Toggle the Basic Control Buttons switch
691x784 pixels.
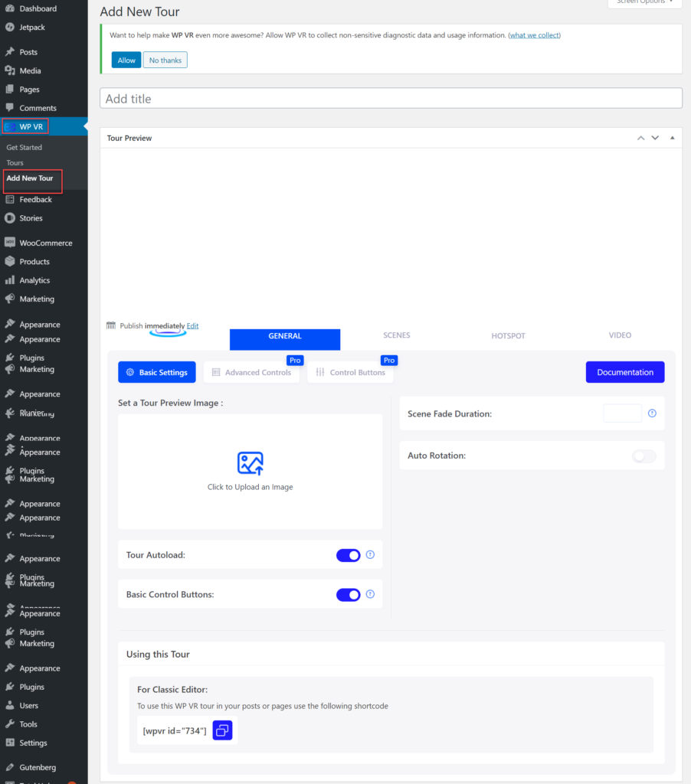(349, 594)
